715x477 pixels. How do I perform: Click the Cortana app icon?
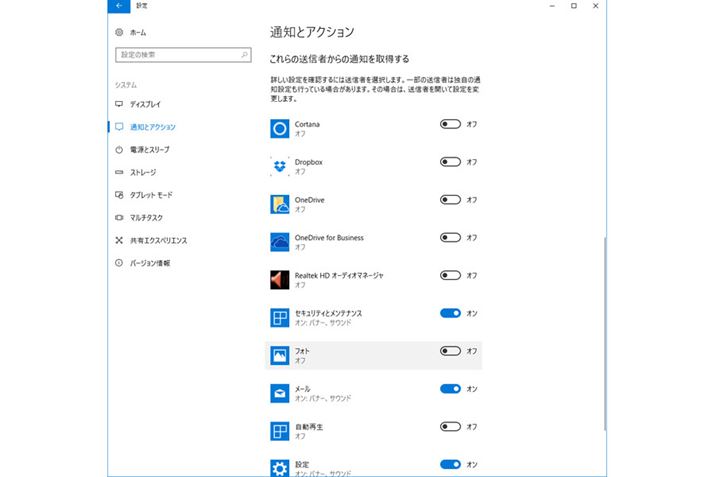tap(280, 128)
